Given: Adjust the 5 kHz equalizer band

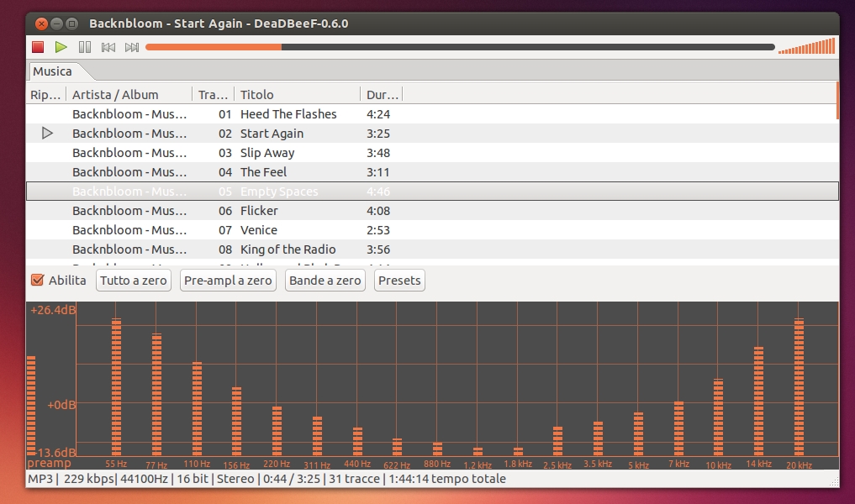Looking at the screenshot, I should point(638,433).
